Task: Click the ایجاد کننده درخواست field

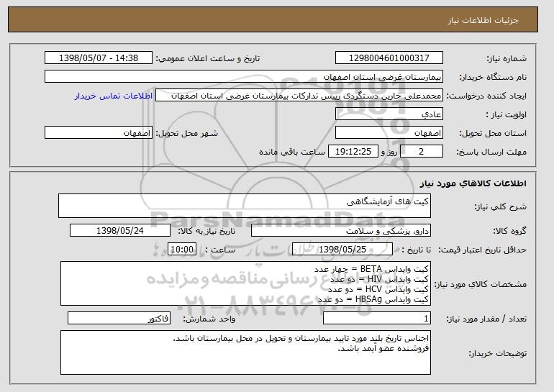Action: point(299,96)
